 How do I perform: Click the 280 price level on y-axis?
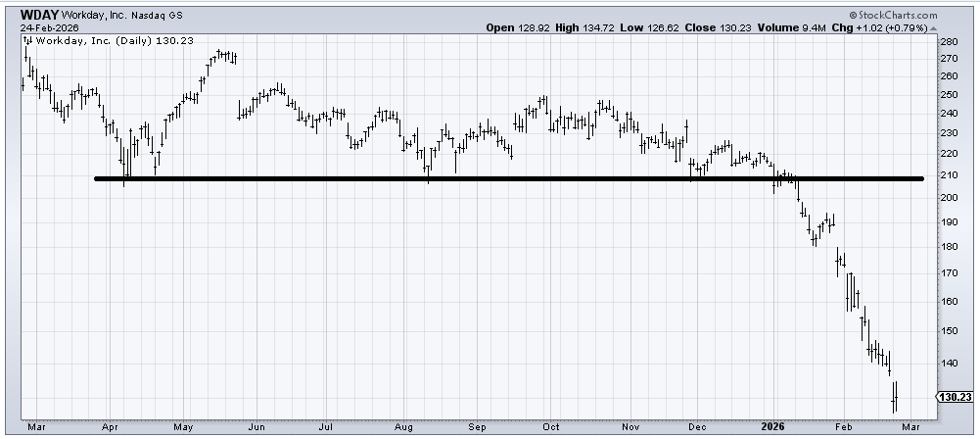tap(948, 43)
